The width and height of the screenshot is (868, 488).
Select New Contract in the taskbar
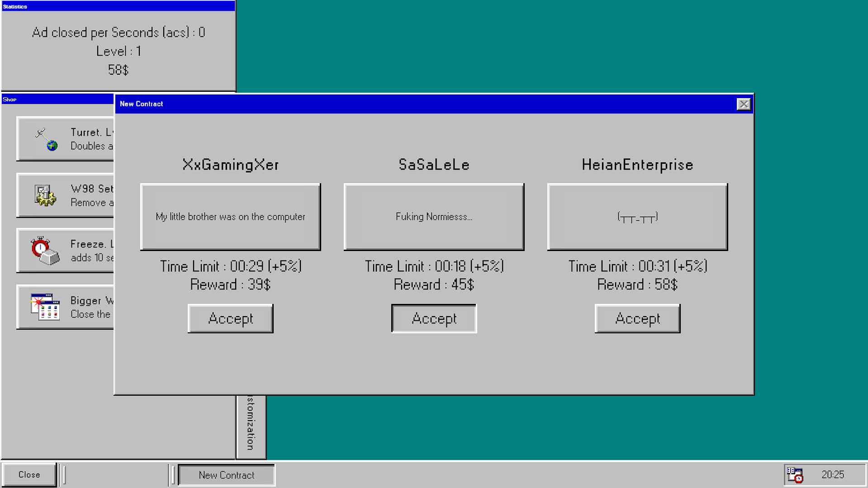tap(226, 474)
